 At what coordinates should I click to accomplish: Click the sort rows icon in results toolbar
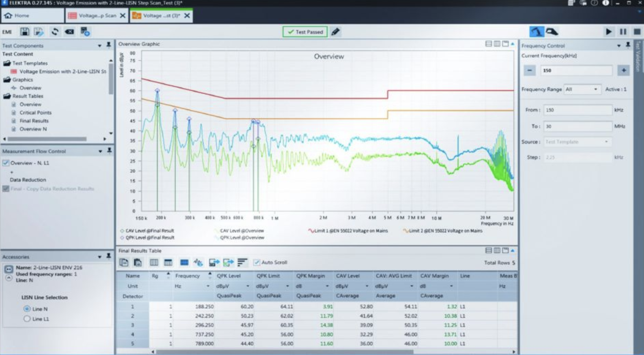pyautogui.click(x=242, y=262)
